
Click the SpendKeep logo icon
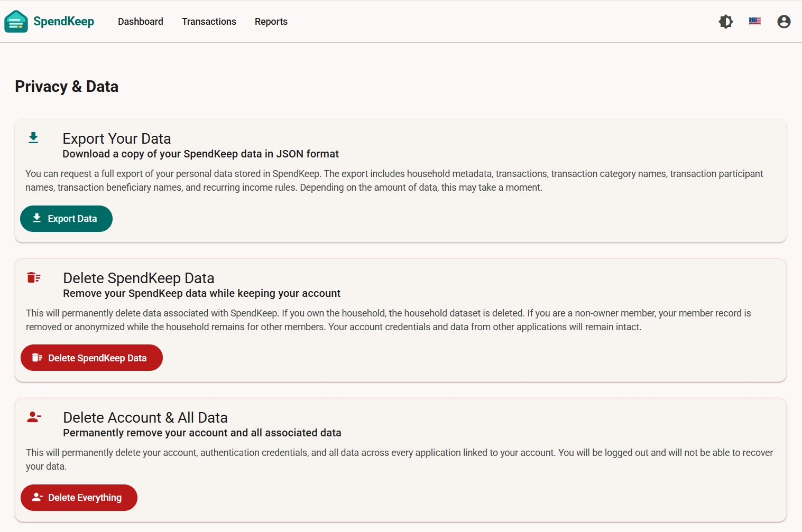[x=16, y=22]
